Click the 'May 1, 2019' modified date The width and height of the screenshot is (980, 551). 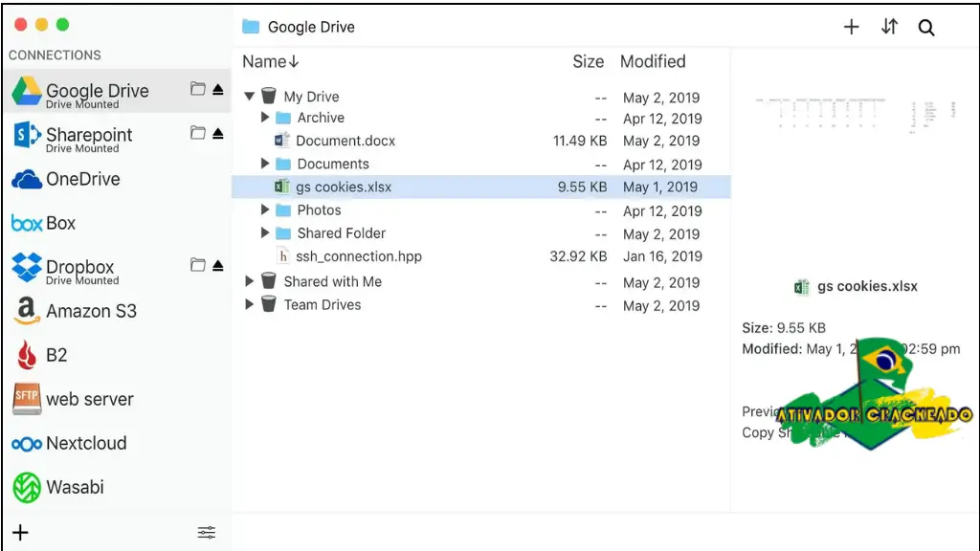660,187
